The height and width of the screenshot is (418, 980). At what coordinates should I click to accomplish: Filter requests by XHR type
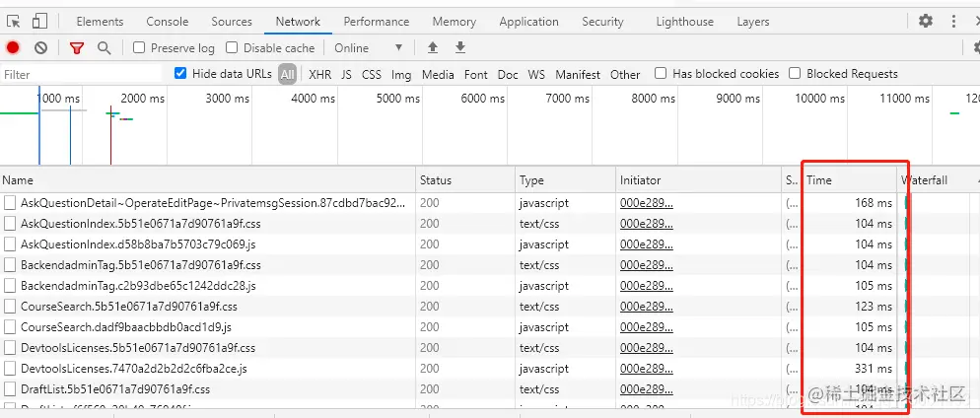click(319, 74)
